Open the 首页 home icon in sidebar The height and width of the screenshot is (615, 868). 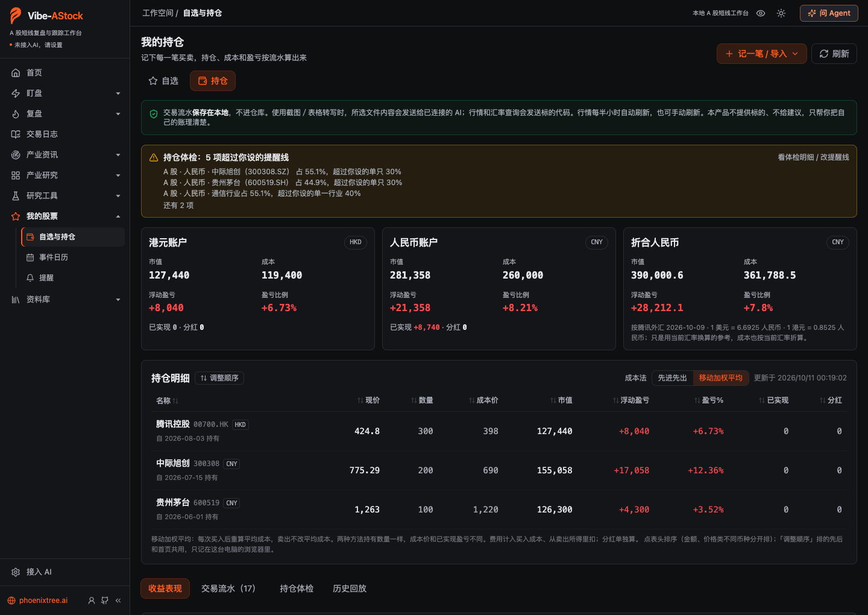(16, 73)
